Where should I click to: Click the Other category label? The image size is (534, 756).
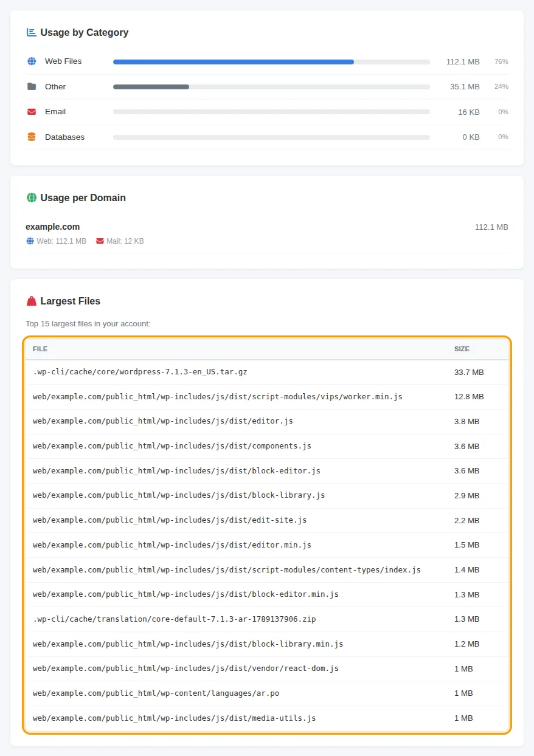(x=55, y=86)
